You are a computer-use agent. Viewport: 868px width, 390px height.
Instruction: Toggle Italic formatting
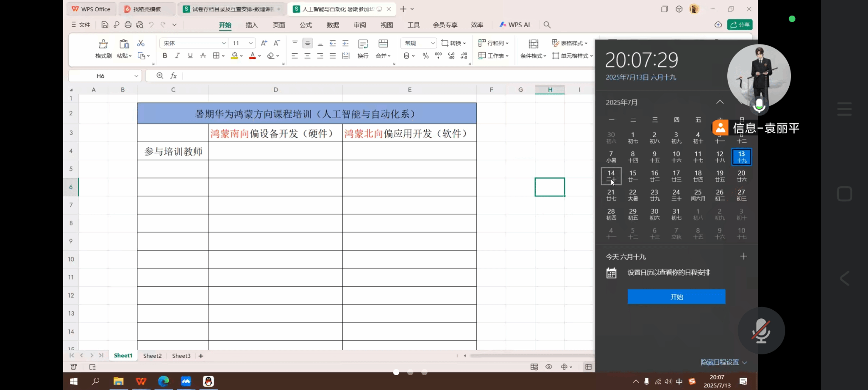(x=177, y=55)
